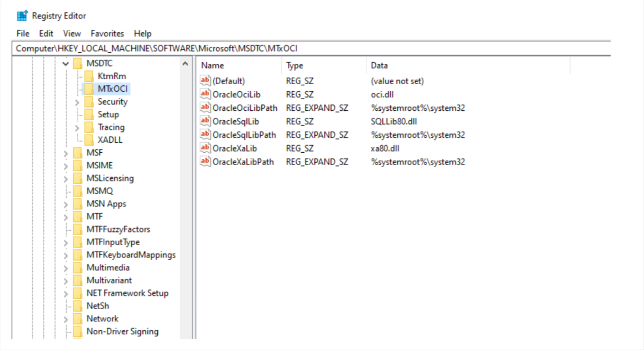644x350 pixels.
Task: Click the OracleOciLibPath value icon
Action: [205, 108]
